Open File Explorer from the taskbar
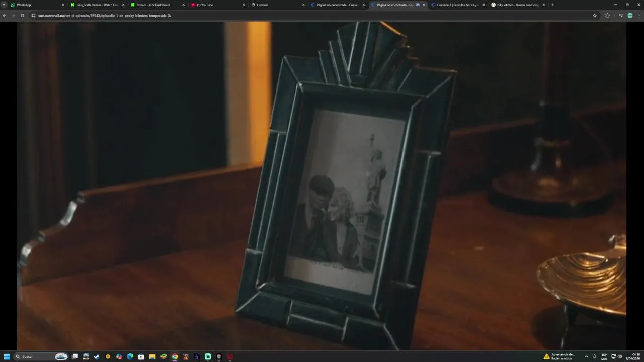Screen dimensions: 644x362 [152, 356]
